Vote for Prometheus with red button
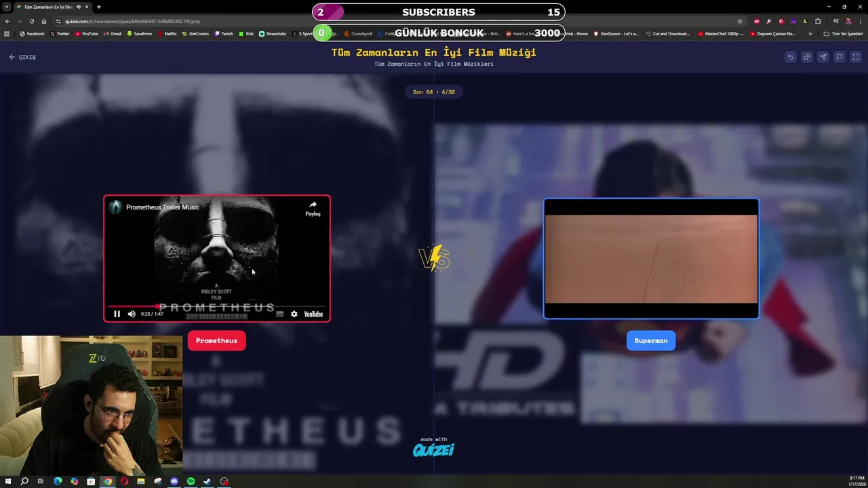 216,340
